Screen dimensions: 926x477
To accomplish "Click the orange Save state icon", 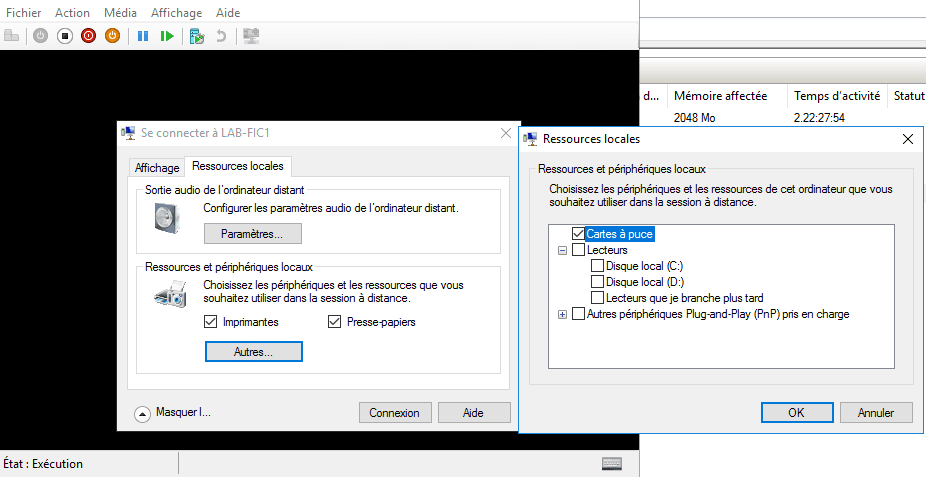I will click(112, 36).
